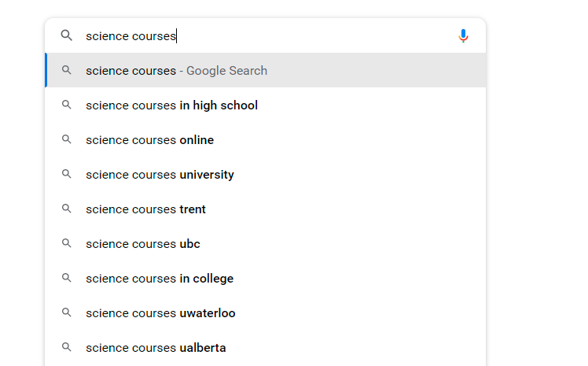The width and height of the screenshot is (588, 366).
Task: Click the search magnifier in search box
Action: [x=67, y=35]
